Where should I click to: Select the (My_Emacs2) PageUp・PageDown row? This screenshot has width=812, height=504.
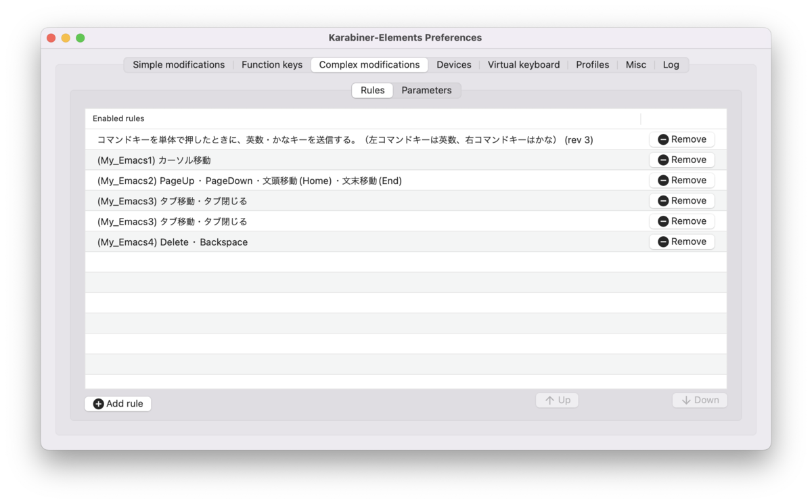[x=406, y=180]
